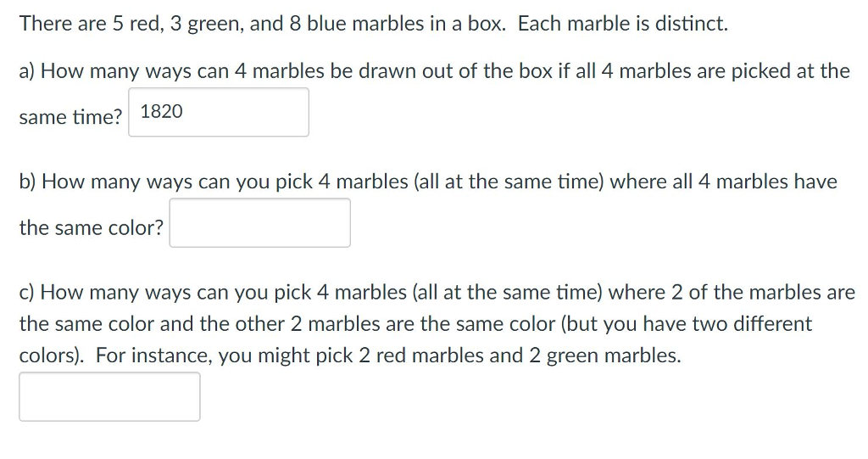
Task: Click first line of part c question
Action: 437,292
